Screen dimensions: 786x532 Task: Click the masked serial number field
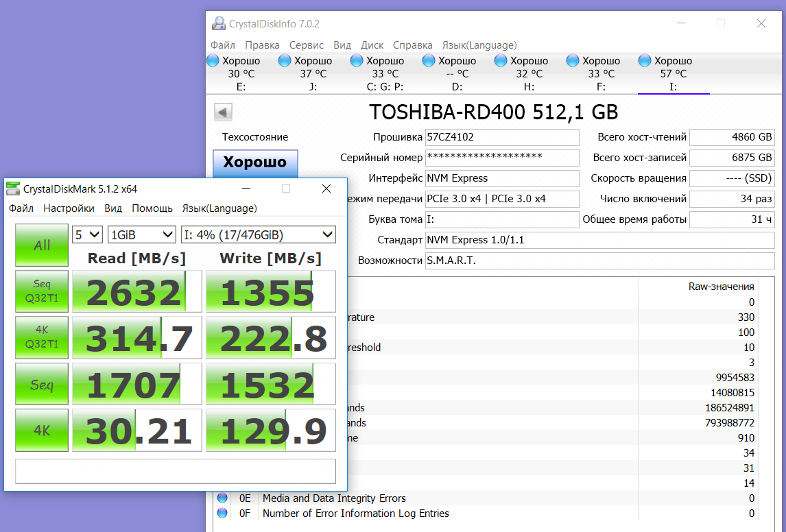point(502,158)
